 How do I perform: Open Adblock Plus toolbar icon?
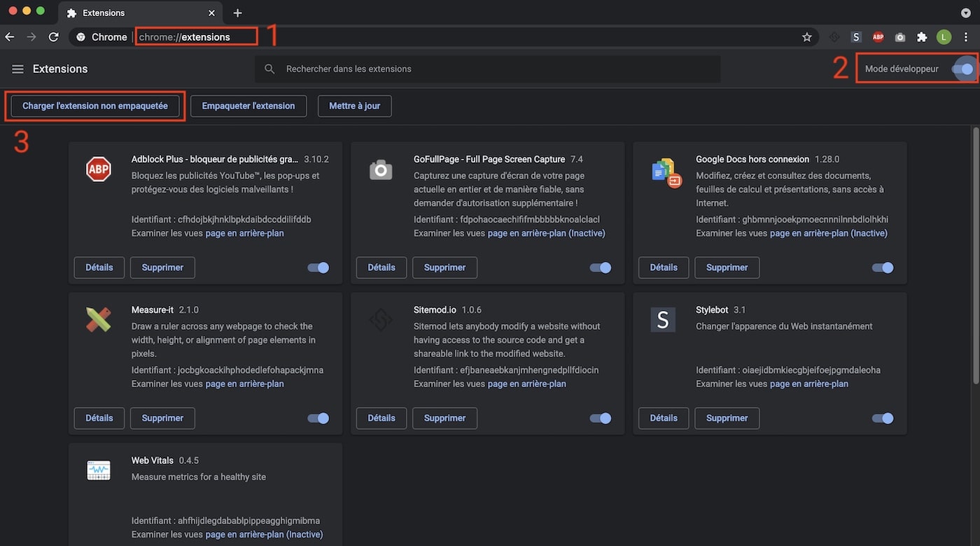(878, 37)
